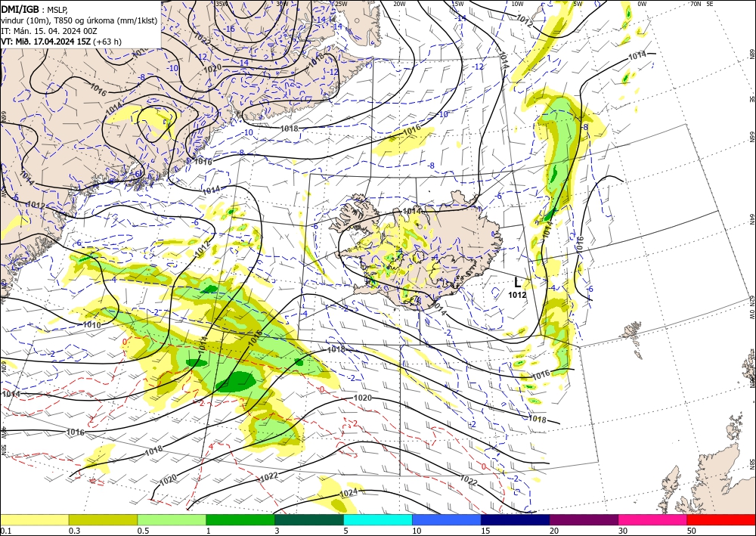Select the 25W longitude label
Screen dimensions: 756x536
[341, 4]
